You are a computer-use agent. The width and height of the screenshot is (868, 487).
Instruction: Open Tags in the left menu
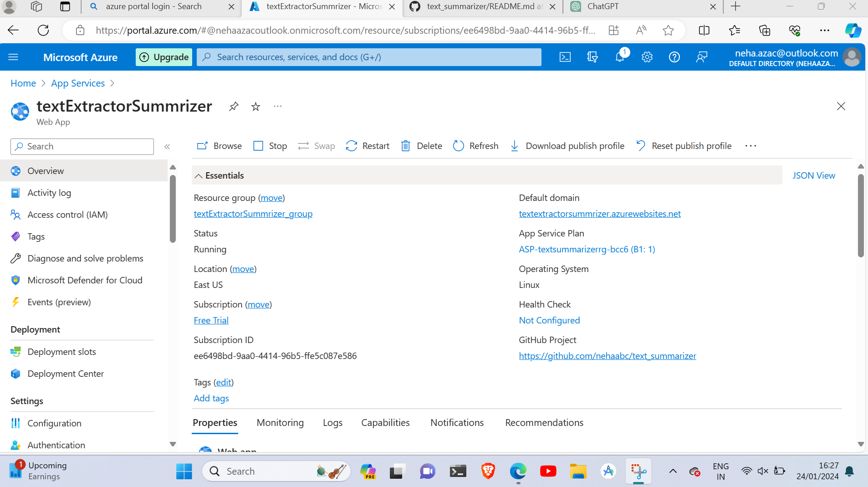click(x=84, y=236)
